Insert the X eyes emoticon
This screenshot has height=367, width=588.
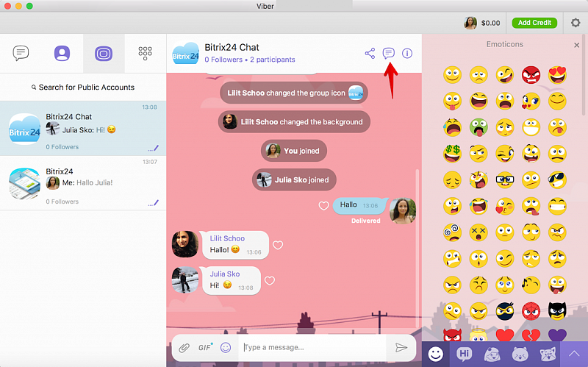pos(478,232)
